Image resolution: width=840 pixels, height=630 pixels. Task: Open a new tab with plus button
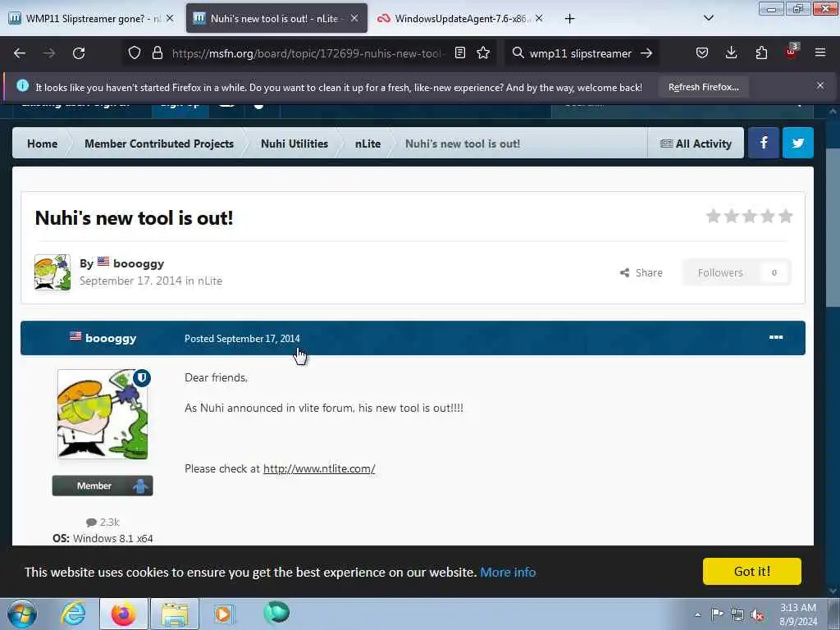[569, 19]
